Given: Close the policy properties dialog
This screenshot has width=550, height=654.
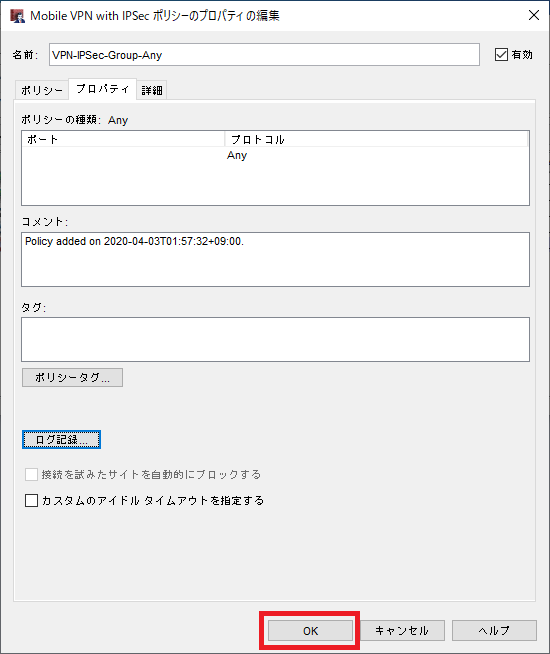Looking at the screenshot, I should 534,15.
